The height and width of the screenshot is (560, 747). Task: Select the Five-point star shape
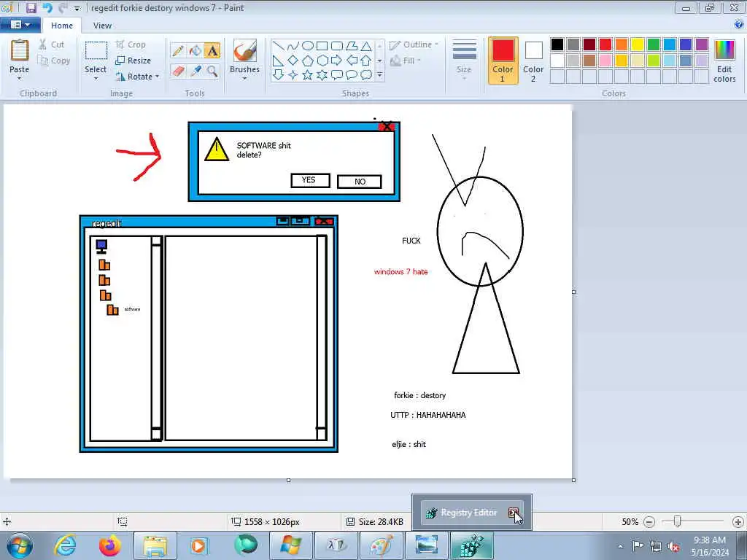(x=308, y=75)
